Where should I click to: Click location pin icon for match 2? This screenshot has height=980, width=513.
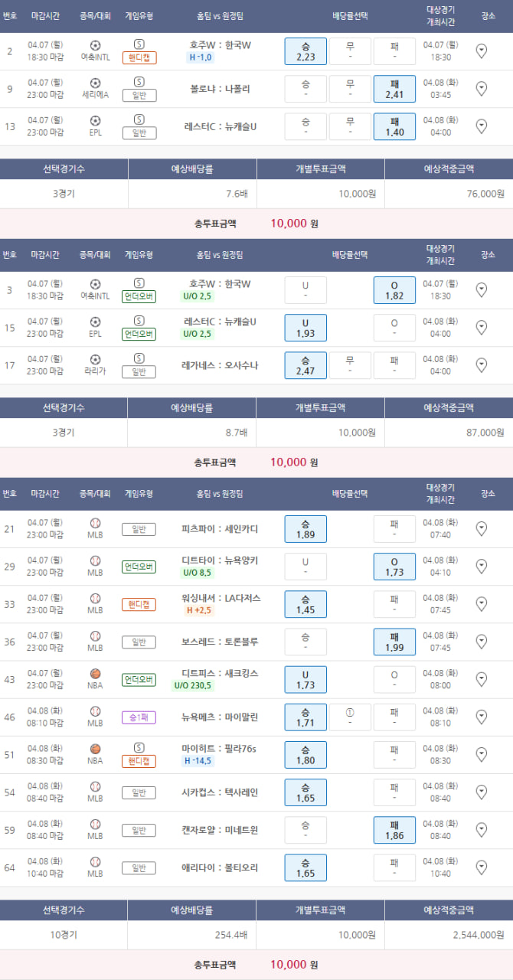[x=482, y=51]
